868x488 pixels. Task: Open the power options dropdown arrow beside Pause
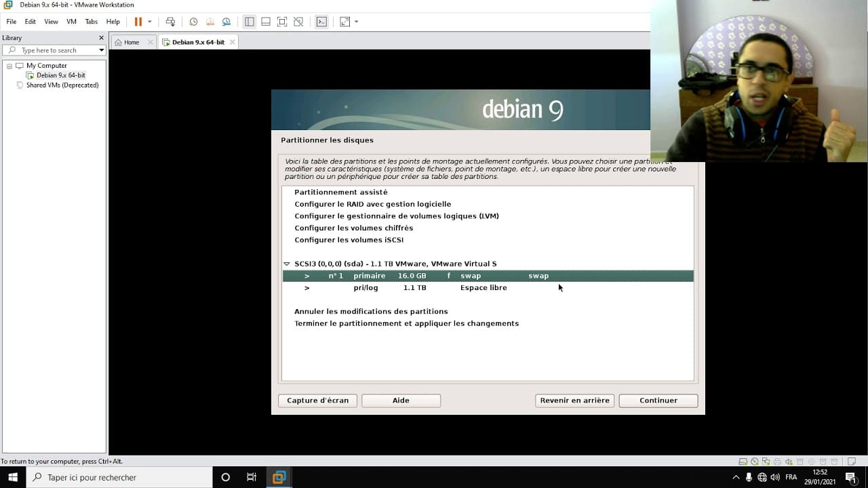(x=150, y=22)
